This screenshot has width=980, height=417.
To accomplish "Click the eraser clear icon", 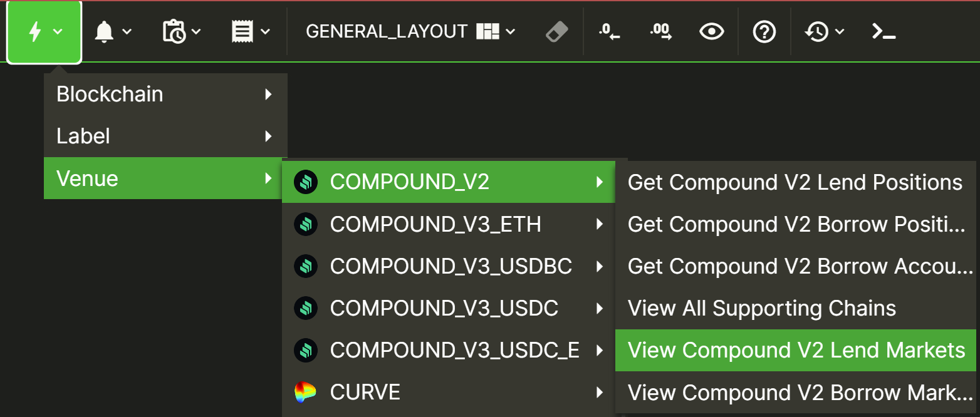I will coord(556,31).
